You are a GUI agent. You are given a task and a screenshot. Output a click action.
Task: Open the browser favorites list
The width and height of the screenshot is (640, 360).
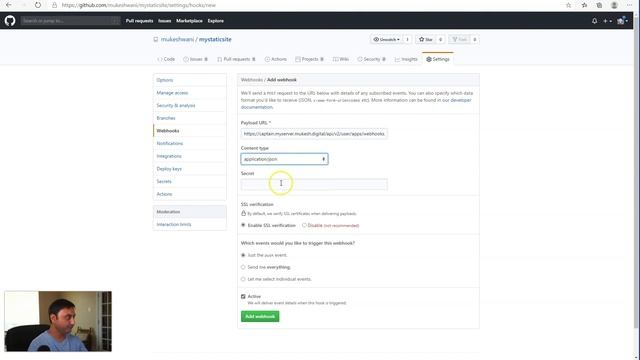584,5
